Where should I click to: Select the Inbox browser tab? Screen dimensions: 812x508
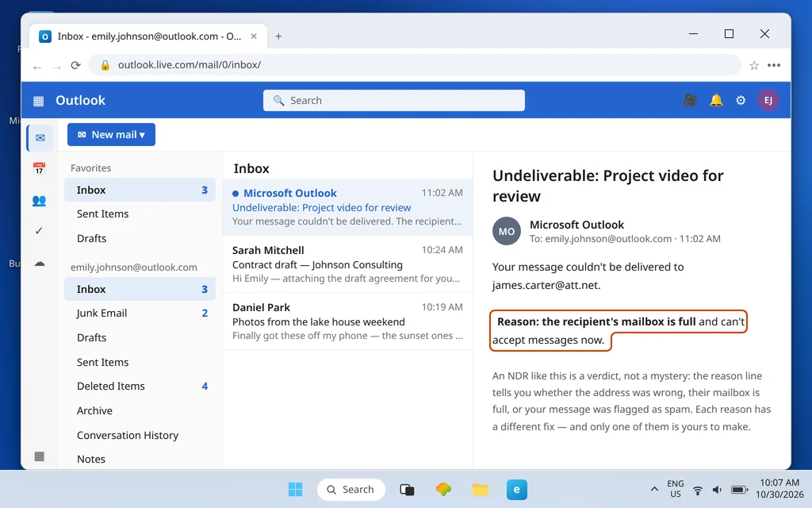tap(148, 37)
